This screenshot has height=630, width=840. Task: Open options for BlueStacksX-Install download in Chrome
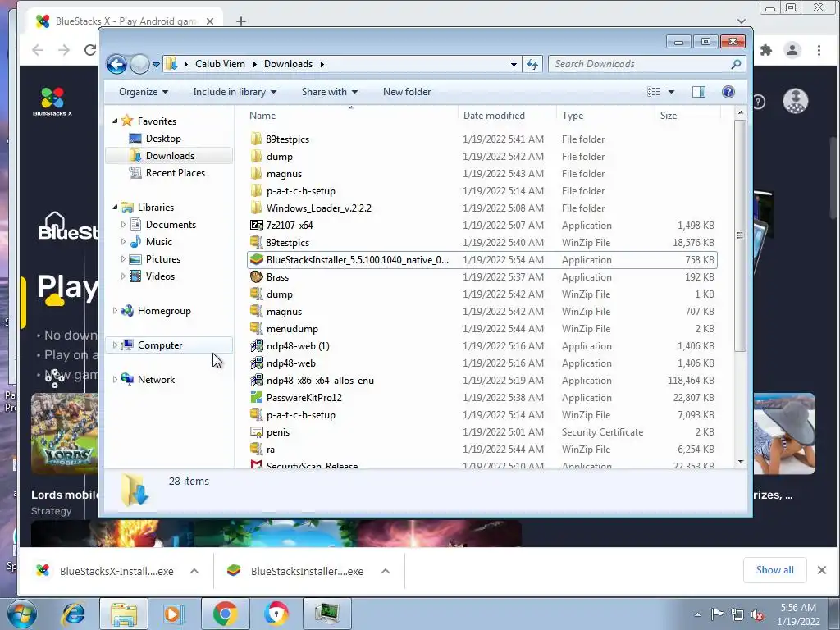click(194, 571)
